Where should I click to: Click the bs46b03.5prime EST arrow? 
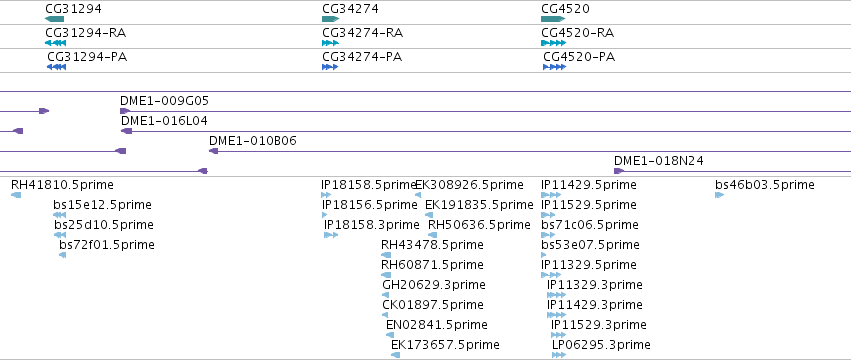(x=720, y=195)
